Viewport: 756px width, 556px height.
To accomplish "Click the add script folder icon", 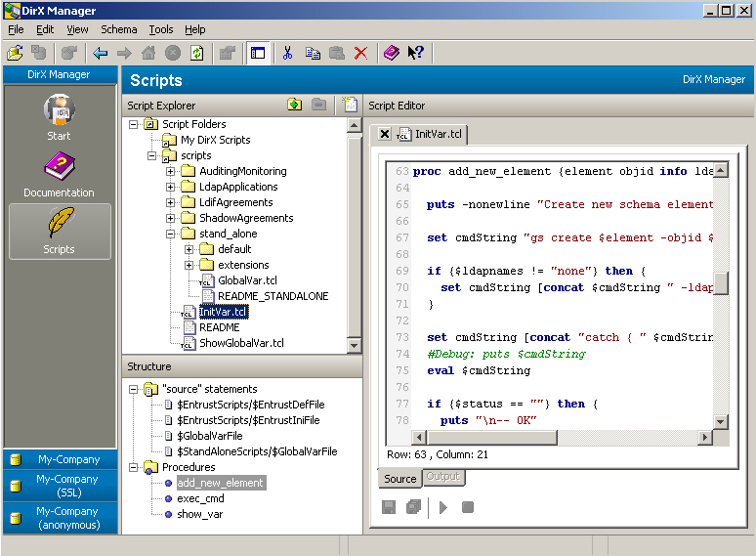I will click(294, 105).
